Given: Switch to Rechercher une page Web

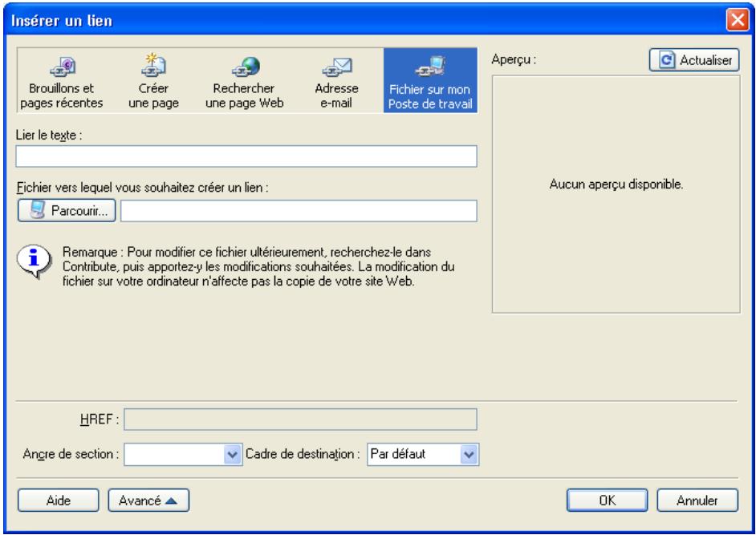Looking at the screenshot, I should pyautogui.click(x=244, y=81).
